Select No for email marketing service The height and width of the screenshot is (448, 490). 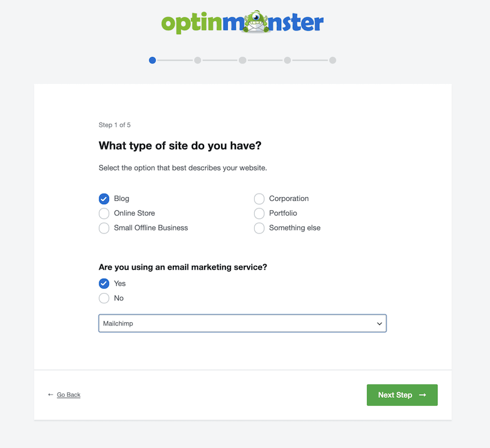coord(104,298)
